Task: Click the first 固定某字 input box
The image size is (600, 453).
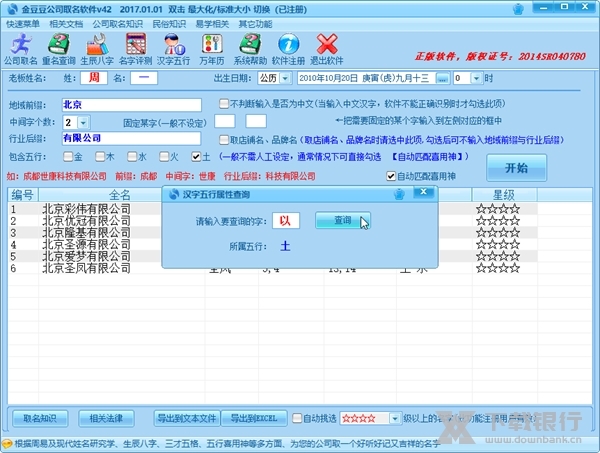Action: pos(225,121)
